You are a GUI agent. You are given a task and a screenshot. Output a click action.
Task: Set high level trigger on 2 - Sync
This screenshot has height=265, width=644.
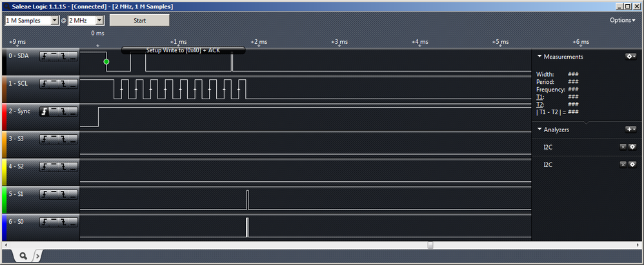pos(54,112)
